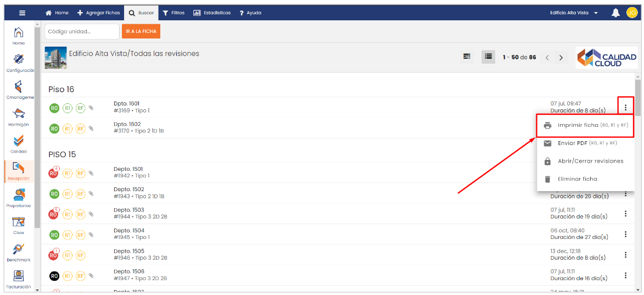Open the hamburger menu icon
The width and height of the screenshot is (644, 295).
(x=22, y=13)
